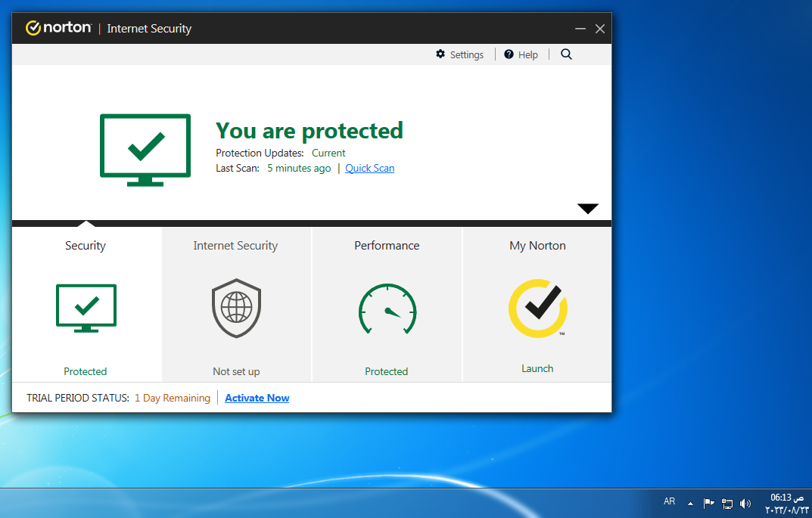Show hidden tray icons arrow
Viewport: 812px width, 518px height.
(690, 503)
